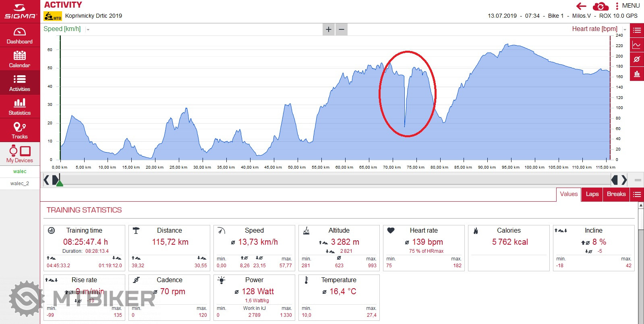The width and height of the screenshot is (644, 324).
Task: Open the Dashboard from the sidebar
Action: click(x=20, y=35)
